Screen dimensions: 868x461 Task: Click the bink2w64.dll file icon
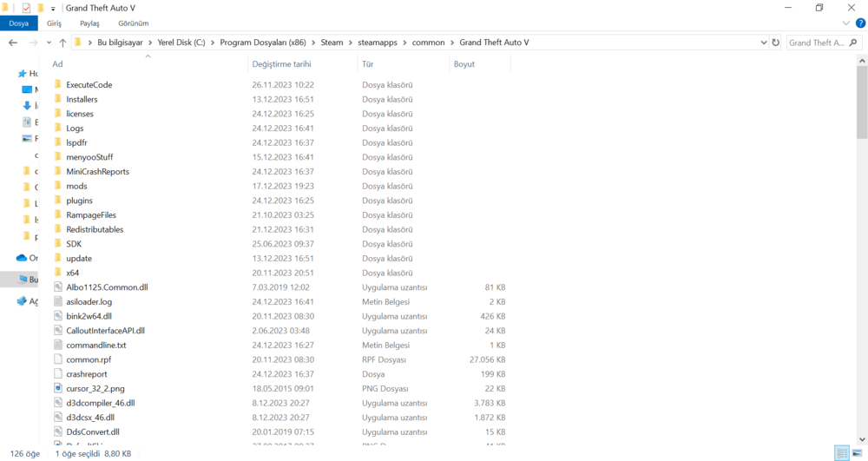pyautogui.click(x=57, y=316)
